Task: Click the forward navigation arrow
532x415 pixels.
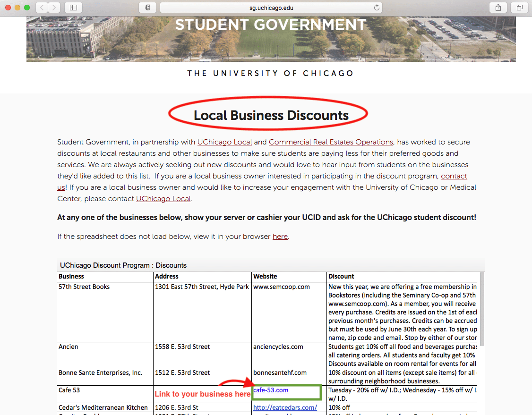Action: click(x=54, y=8)
